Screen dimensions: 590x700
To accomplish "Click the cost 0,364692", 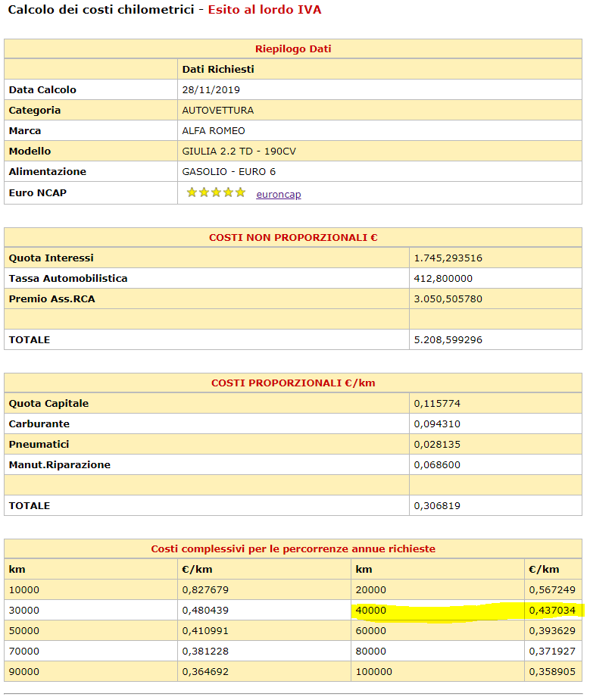I will [205, 672].
